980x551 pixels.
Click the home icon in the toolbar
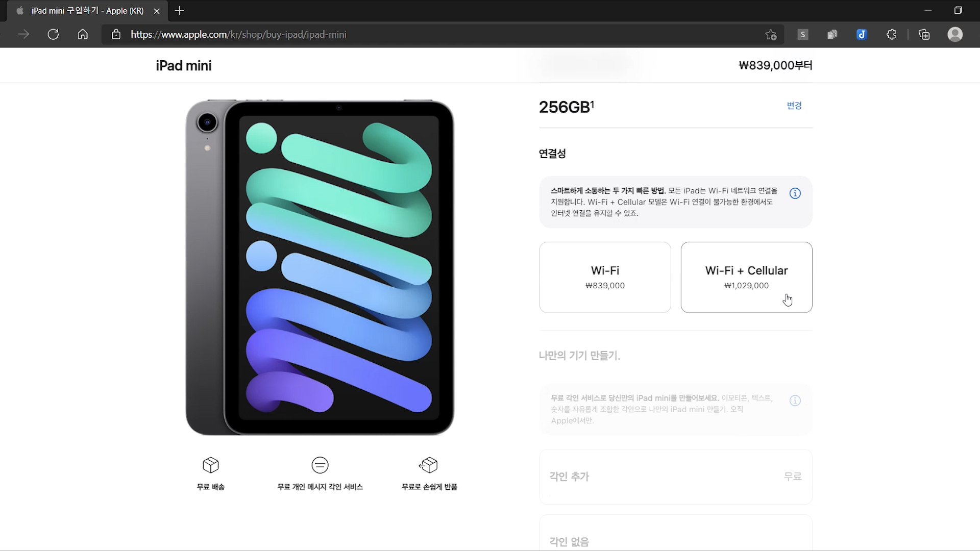(x=83, y=34)
